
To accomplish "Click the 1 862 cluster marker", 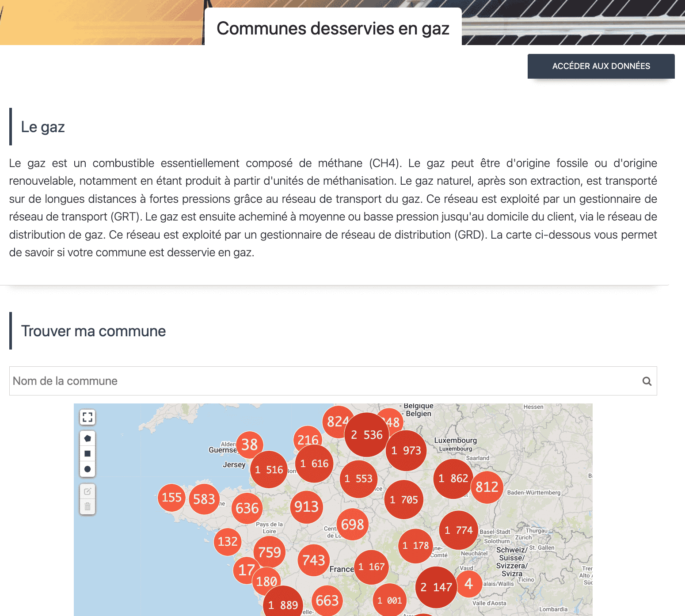I will click(453, 479).
